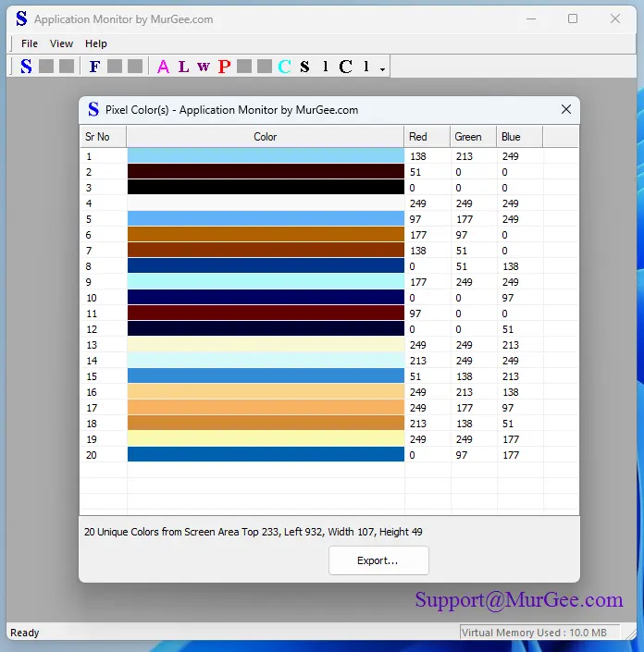Minimize the Application Monitor window
The width and height of the screenshot is (644, 652).
[x=531, y=18]
